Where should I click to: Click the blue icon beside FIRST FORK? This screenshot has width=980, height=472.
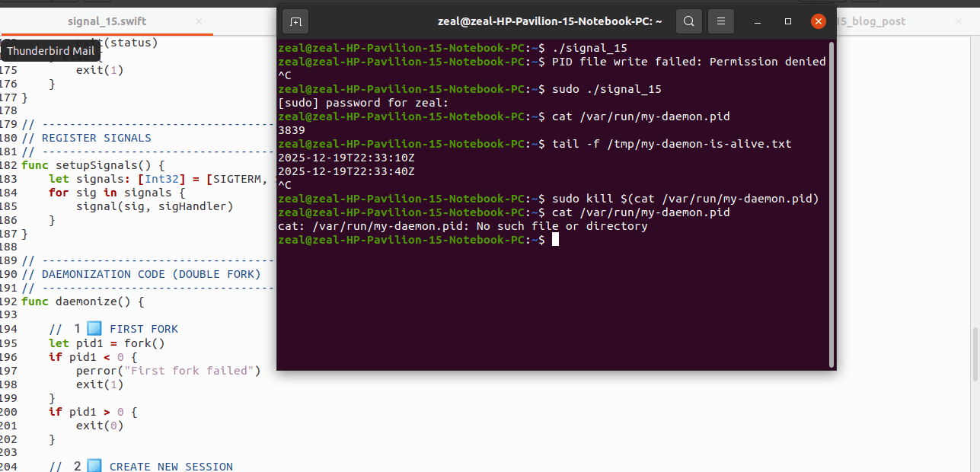click(x=94, y=329)
